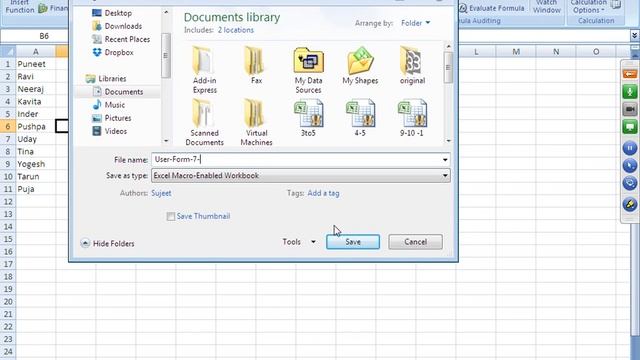The height and width of the screenshot is (360, 640).
Task: Open Calculation Options dropdown in ribbon
Action: 588,7
